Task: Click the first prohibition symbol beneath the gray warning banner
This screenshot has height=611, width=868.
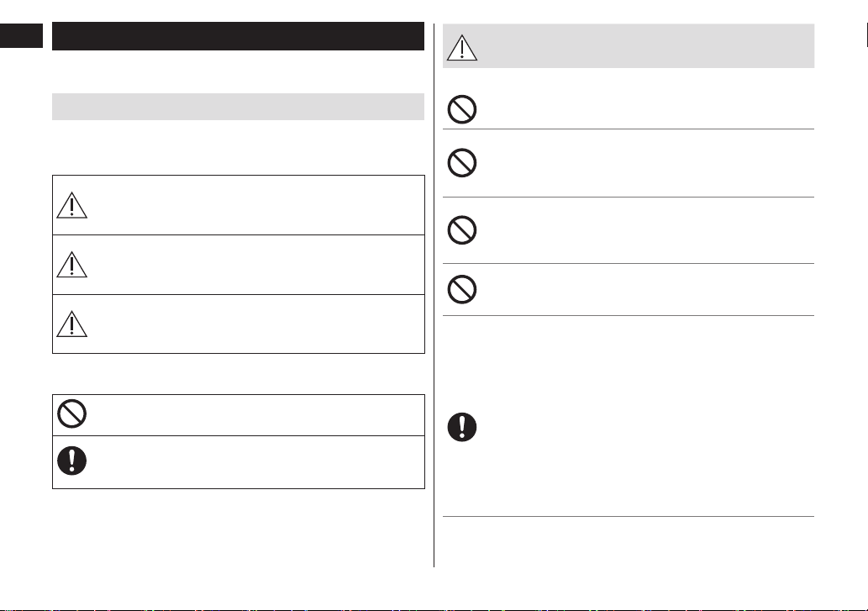Action: coord(461,109)
